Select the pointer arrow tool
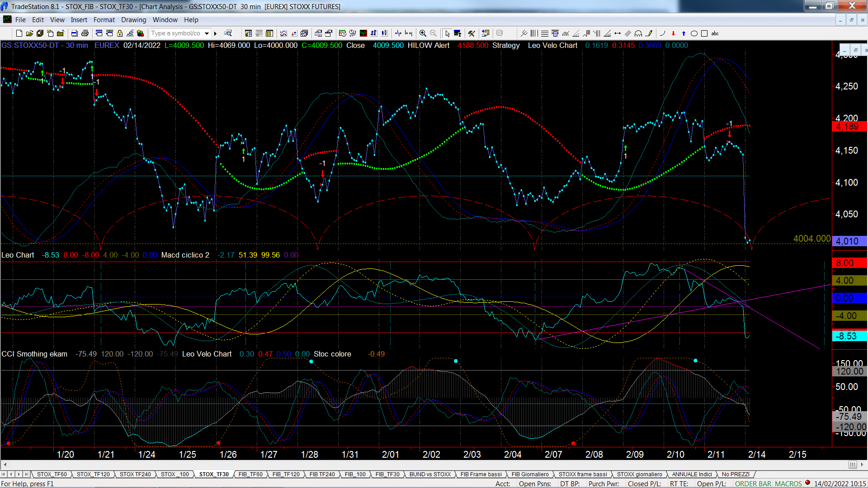Image resolution: width=868 pixels, height=488 pixels. [x=447, y=33]
